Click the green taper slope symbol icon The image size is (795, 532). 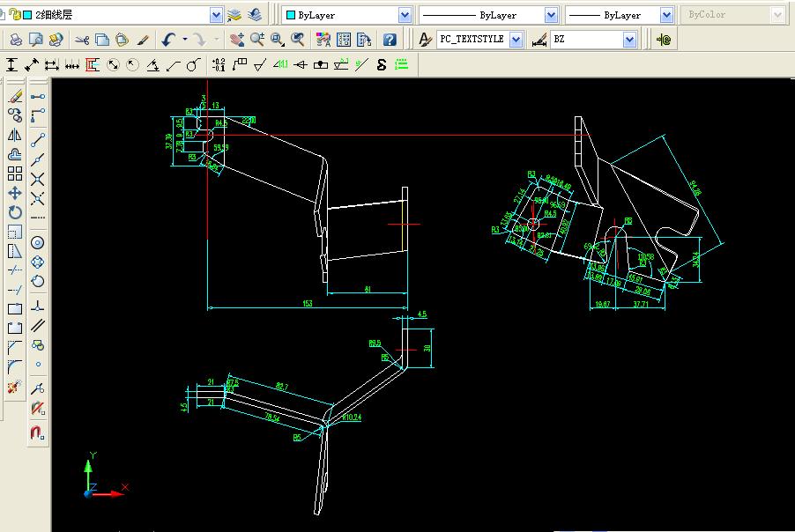[280, 65]
